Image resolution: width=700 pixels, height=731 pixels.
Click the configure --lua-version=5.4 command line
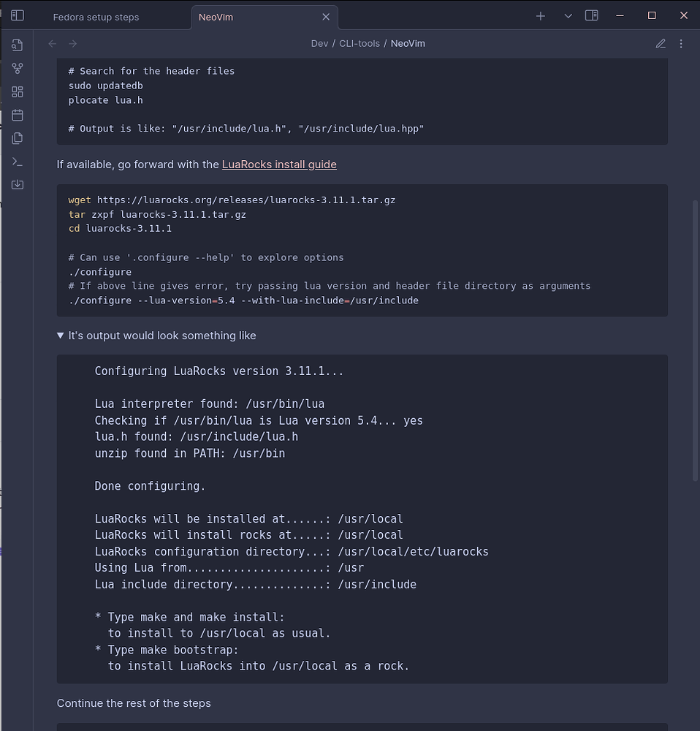243,300
